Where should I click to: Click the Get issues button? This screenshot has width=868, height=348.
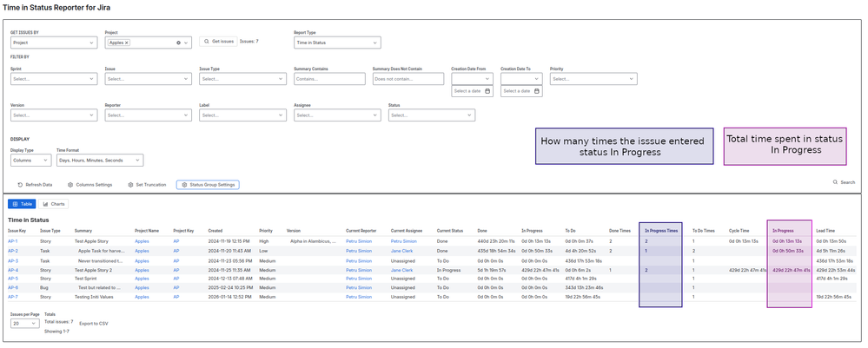[219, 42]
